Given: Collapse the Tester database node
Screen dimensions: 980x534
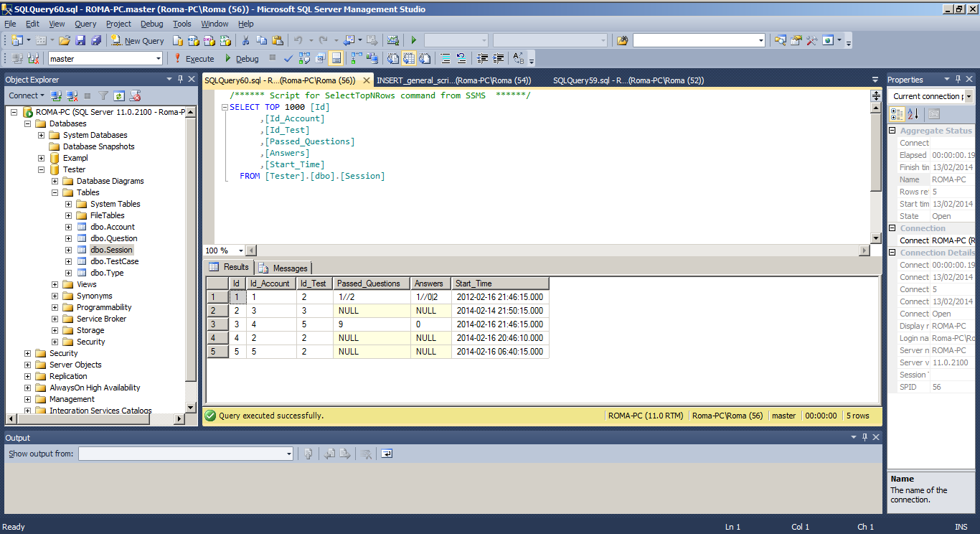Looking at the screenshot, I should click(x=42, y=169).
